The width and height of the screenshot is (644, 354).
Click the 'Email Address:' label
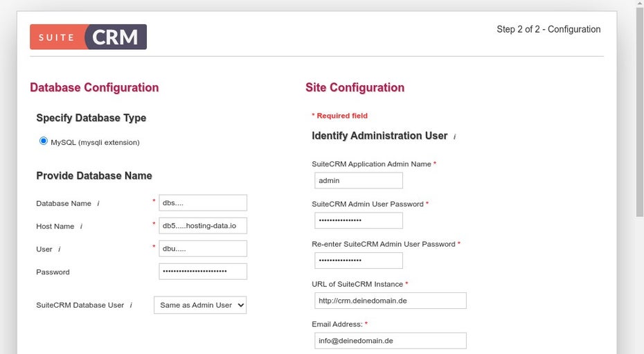(337, 324)
